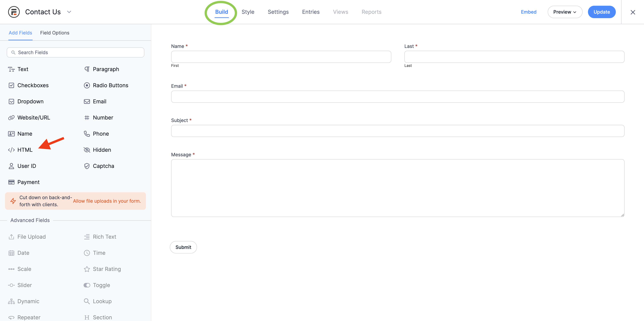The image size is (644, 321).
Task: Open the Contact Us form switcher chevron
Action: [69, 12]
